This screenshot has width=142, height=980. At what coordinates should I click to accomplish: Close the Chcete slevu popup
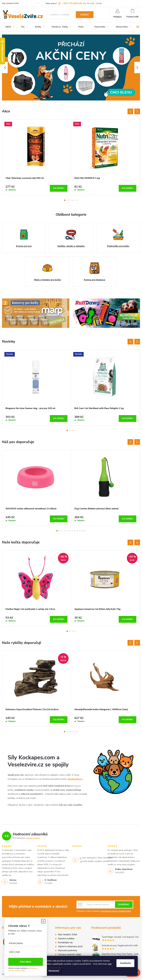pos(43,921)
